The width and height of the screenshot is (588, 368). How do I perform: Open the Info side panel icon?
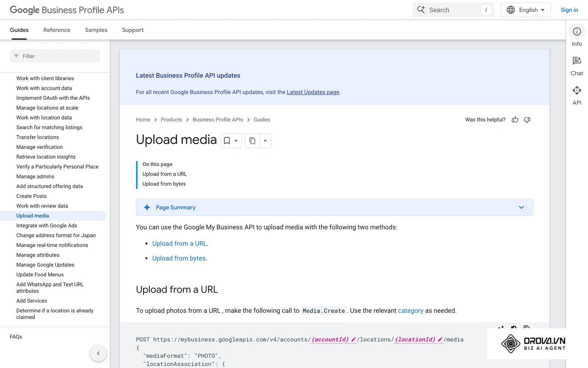pos(577,32)
